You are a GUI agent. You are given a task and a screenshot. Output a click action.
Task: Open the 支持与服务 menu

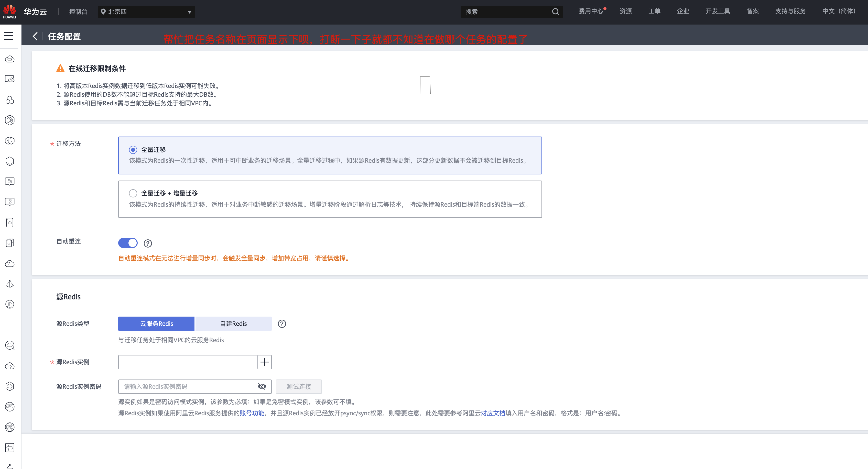[790, 12]
